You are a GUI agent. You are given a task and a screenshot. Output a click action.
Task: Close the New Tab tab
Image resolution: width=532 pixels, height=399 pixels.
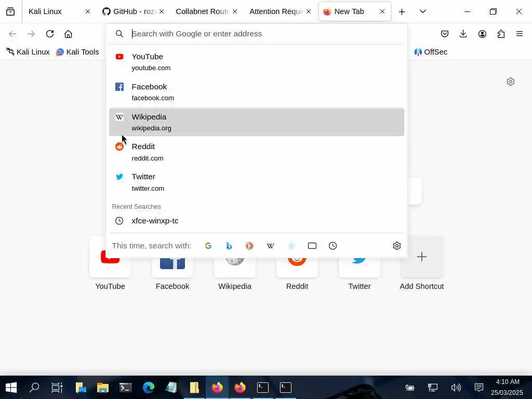pos(382,11)
